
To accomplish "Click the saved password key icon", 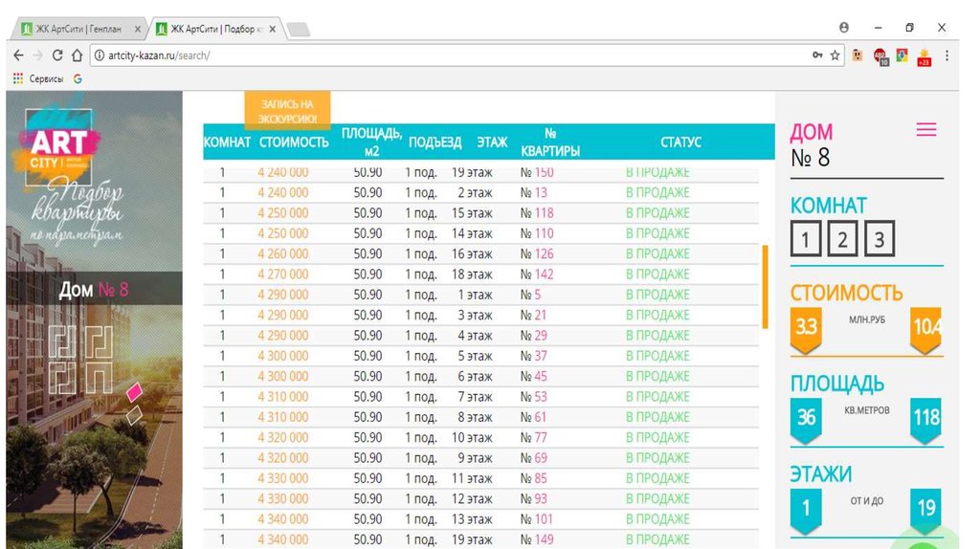I will 817,55.
